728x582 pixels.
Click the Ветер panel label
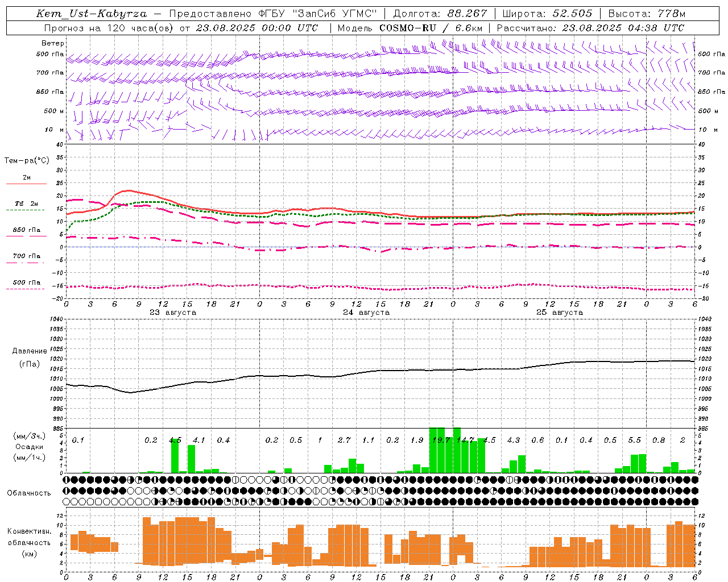coord(53,43)
